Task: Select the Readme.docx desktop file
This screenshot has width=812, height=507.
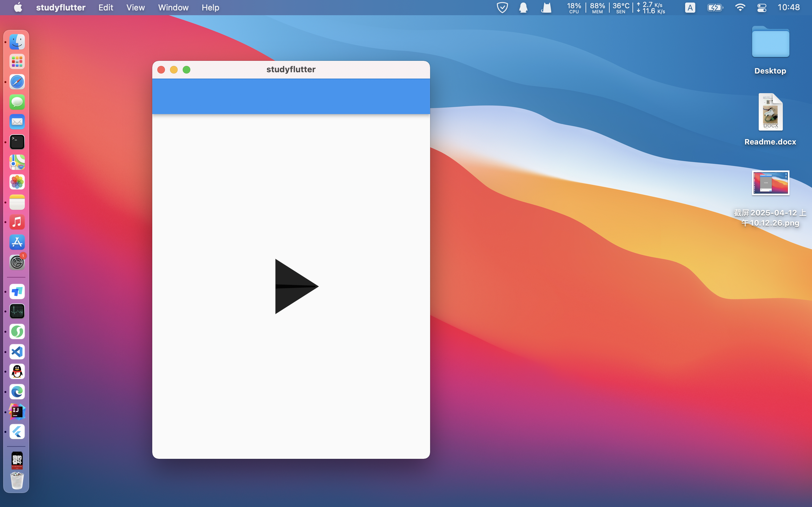Action: [x=770, y=112]
